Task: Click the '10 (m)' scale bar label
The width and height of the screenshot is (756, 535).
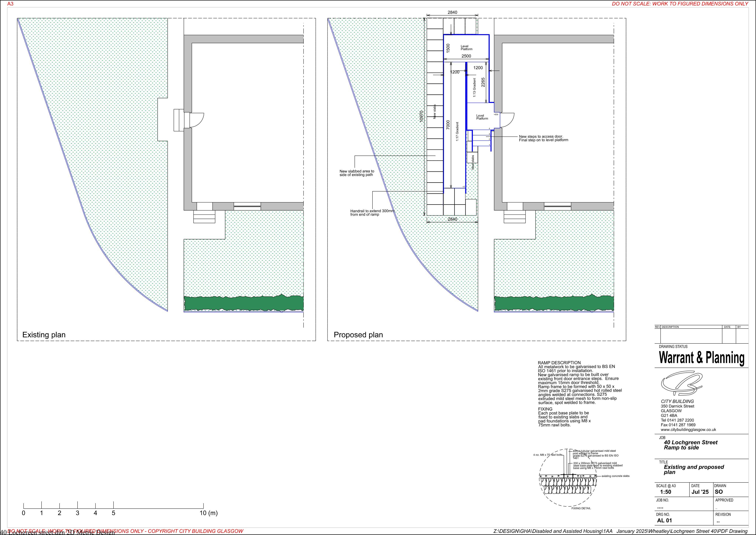Action: point(208,513)
